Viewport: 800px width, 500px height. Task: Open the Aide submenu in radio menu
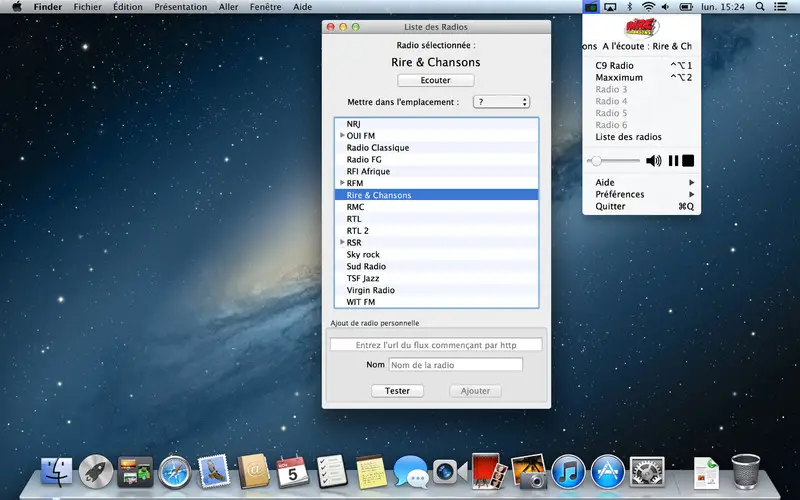[x=641, y=182]
